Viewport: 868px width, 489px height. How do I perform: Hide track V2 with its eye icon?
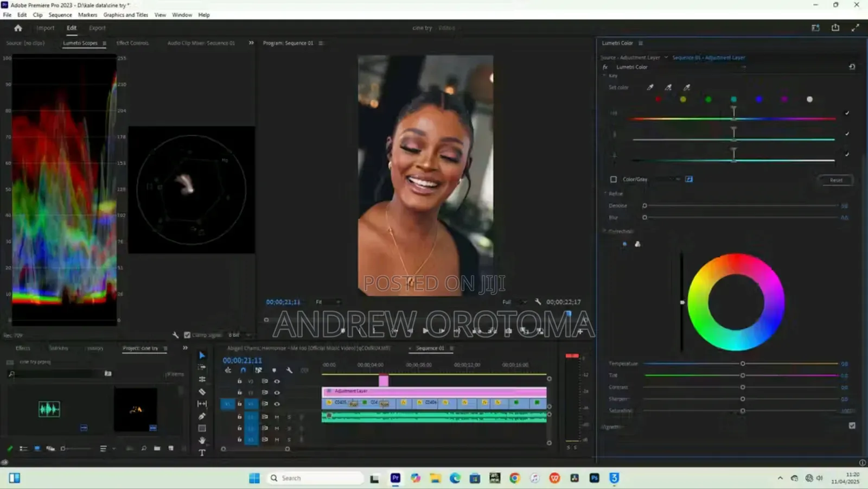click(277, 392)
